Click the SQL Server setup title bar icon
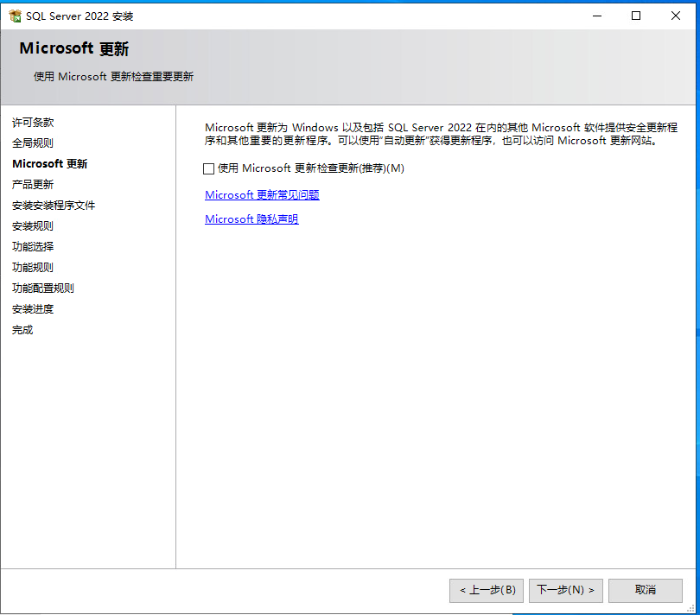This screenshot has height=615, width=700. pyautogui.click(x=15, y=16)
